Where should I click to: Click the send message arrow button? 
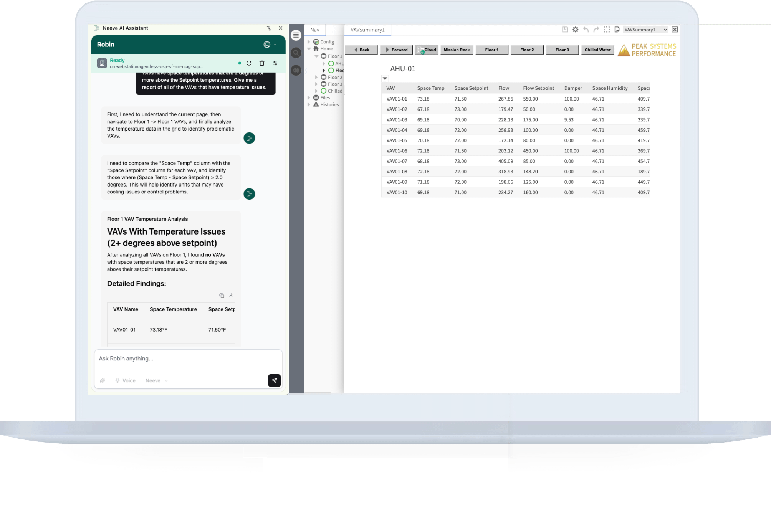click(x=274, y=380)
